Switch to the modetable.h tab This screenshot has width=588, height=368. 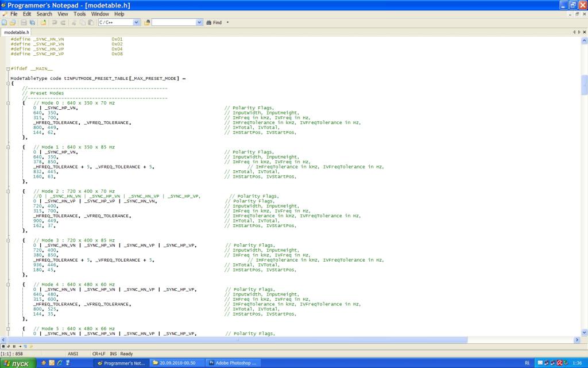coord(16,32)
